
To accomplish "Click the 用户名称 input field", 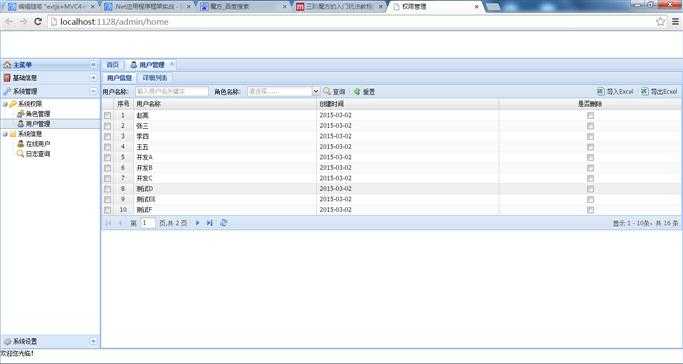I will 172,91.
